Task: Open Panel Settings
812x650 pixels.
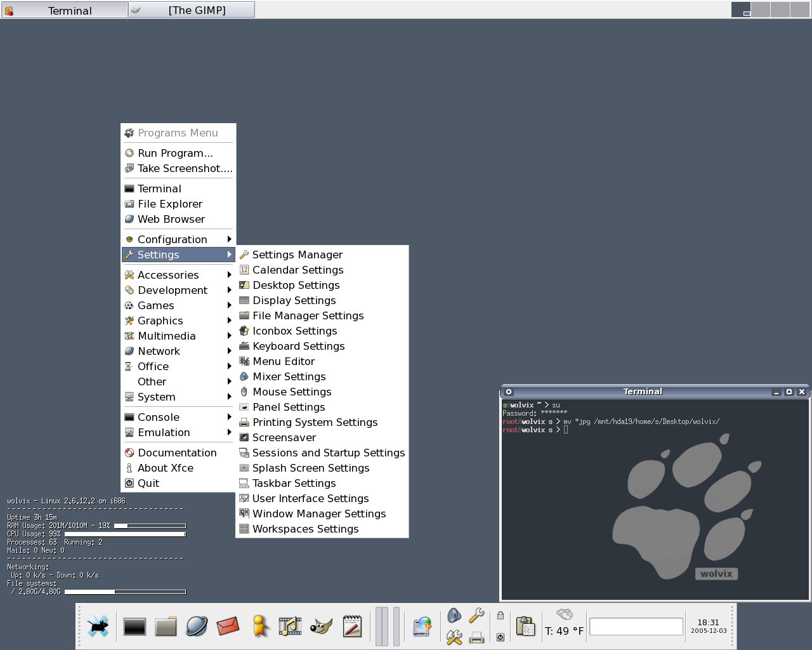Action: pos(322,407)
